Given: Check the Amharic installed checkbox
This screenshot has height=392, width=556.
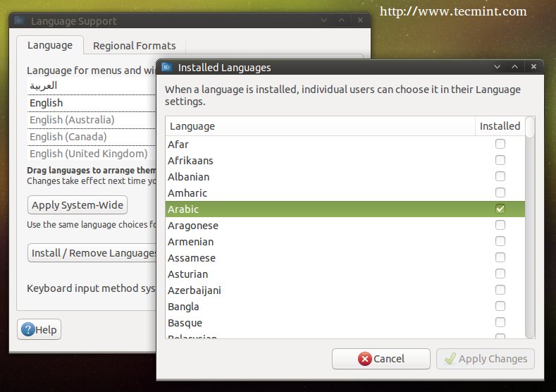Looking at the screenshot, I should point(500,192).
